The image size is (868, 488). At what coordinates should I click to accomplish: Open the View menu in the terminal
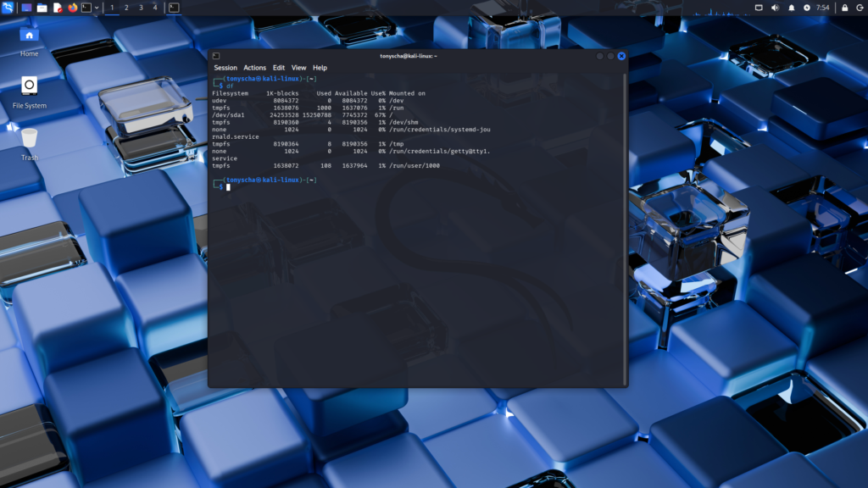[299, 68]
